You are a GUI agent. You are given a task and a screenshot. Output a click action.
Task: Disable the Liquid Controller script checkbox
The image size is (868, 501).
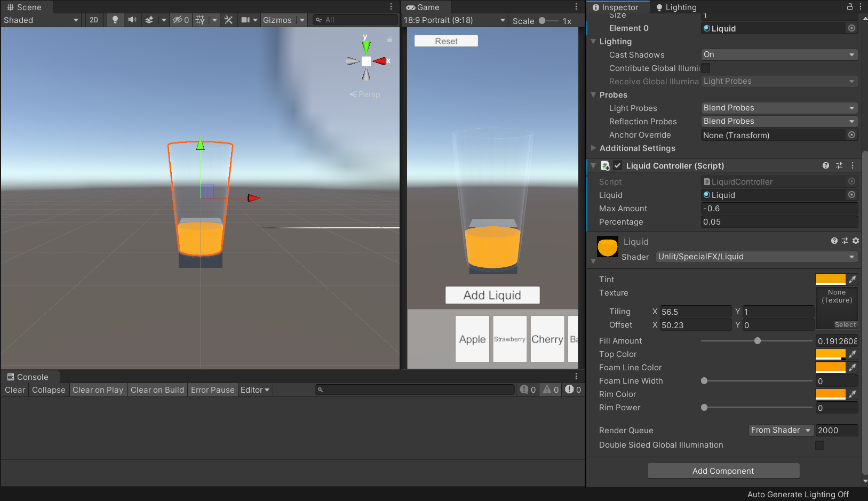pyautogui.click(x=618, y=165)
